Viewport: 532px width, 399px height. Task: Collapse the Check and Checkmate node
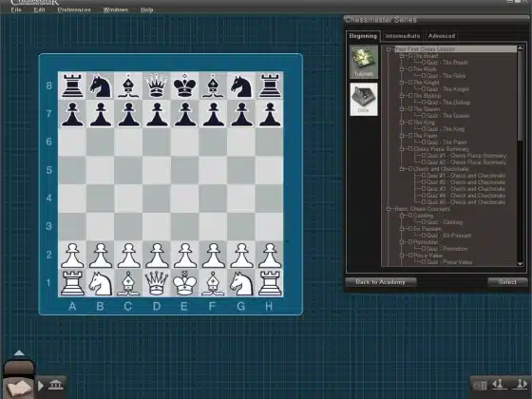[402, 169]
